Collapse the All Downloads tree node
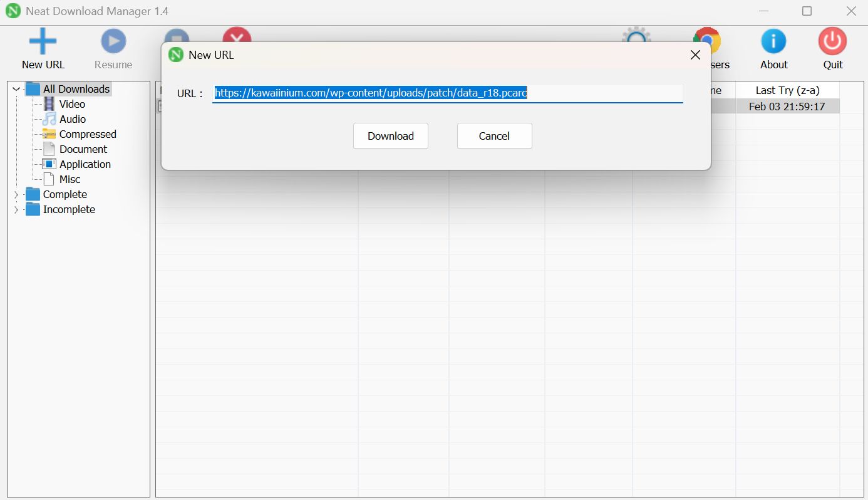The image size is (868, 500). pyautogui.click(x=16, y=89)
